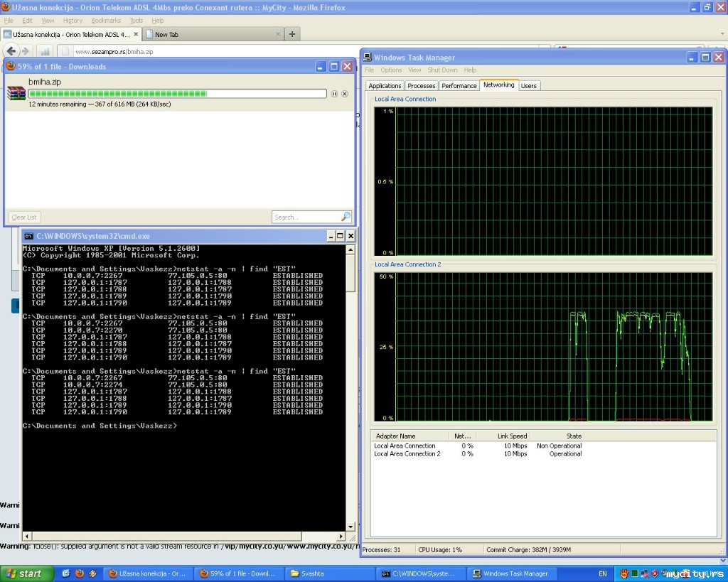The image size is (728, 582).
Task: Click the bmiha.zip archive file icon
Action: pos(16,93)
